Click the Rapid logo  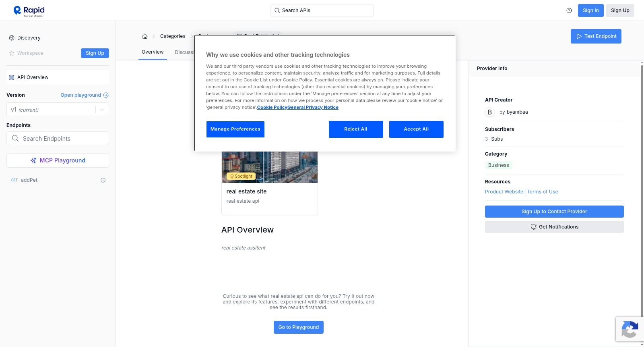tap(29, 11)
